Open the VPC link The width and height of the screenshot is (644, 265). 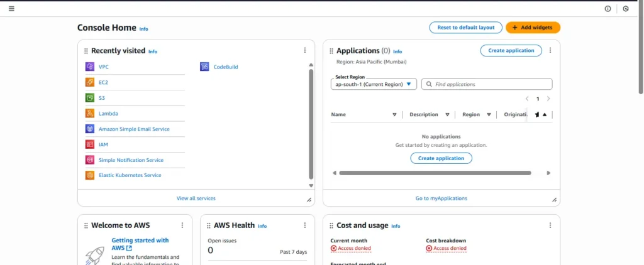[x=104, y=67]
